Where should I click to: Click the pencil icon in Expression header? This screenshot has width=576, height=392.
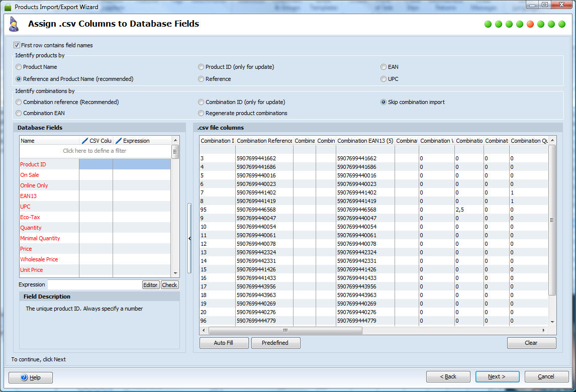119,141
